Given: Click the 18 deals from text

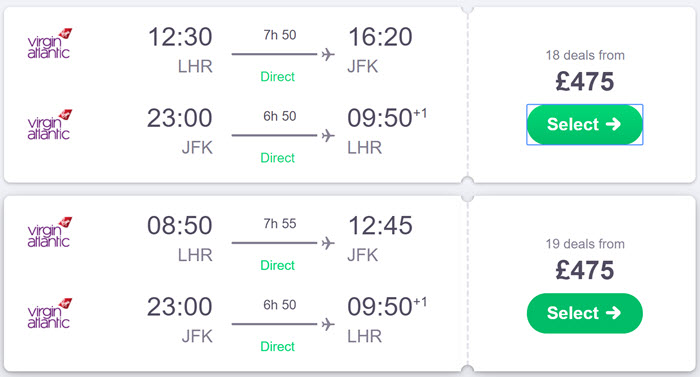Looking at the screenshot, I should click(585, 55).
